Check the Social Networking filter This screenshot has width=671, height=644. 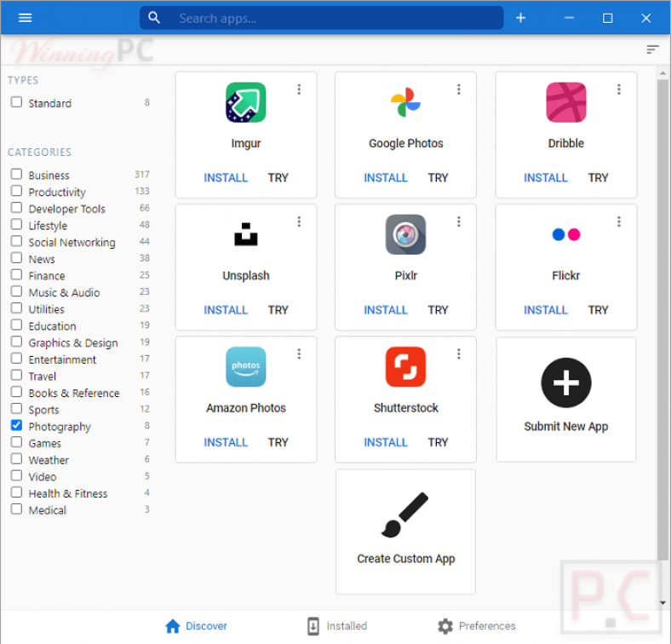click(16, 240)
